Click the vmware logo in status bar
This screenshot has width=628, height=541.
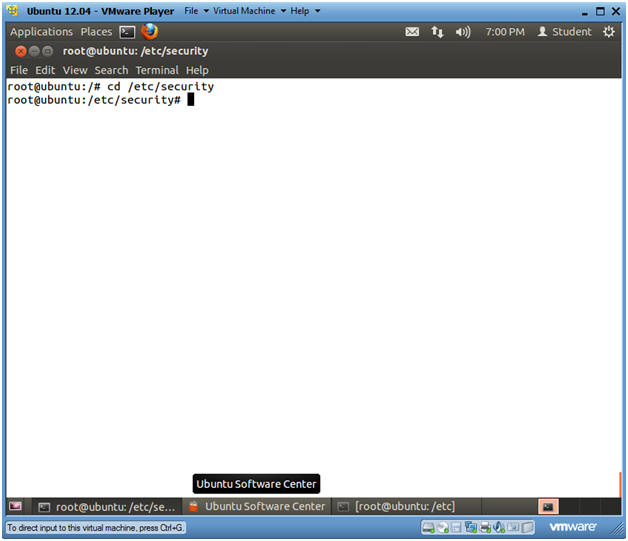click(x=573, y=527)
